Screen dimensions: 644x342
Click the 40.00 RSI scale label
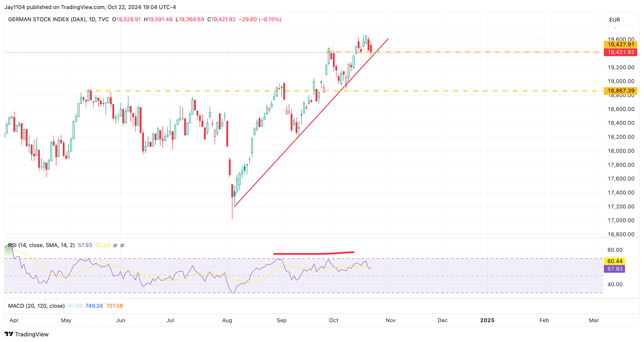pos(615,284)
